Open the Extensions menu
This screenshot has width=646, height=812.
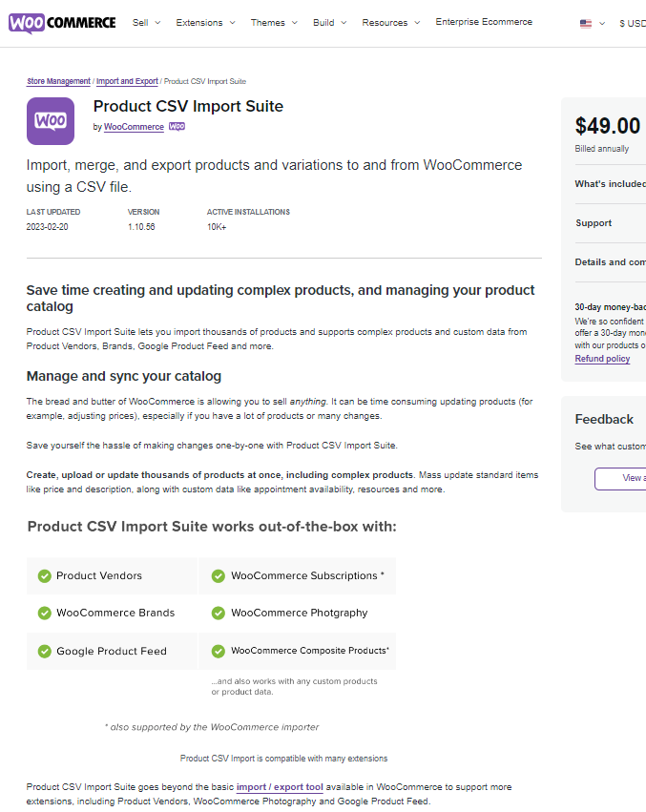pyautogui.click(x=199, y=23)
